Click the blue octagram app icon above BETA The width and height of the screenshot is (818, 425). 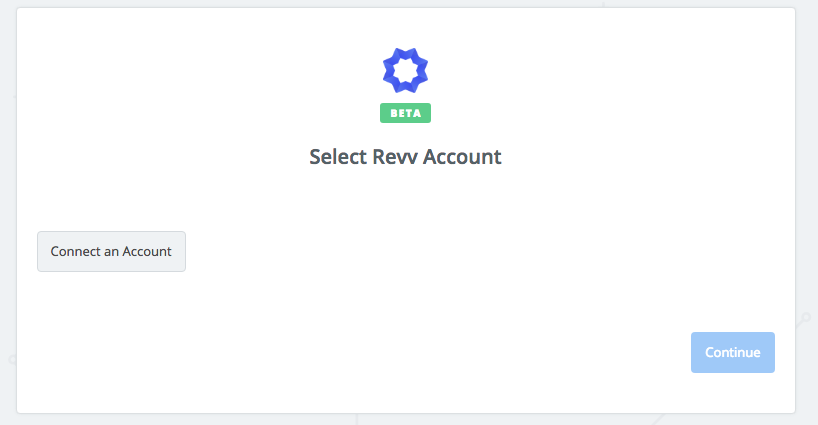405,70
